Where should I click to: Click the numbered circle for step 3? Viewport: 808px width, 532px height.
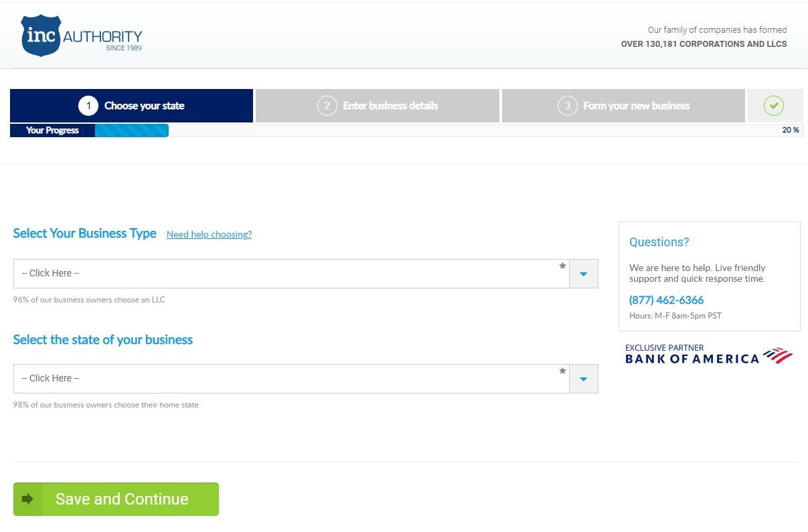[x=568, y=105]
